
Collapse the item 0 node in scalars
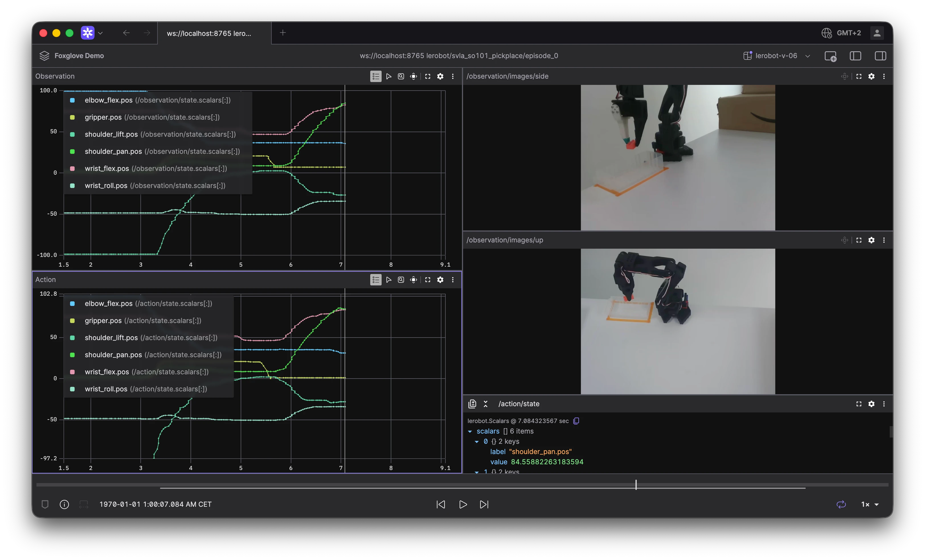pyautogui.click(x=477, y=442)
